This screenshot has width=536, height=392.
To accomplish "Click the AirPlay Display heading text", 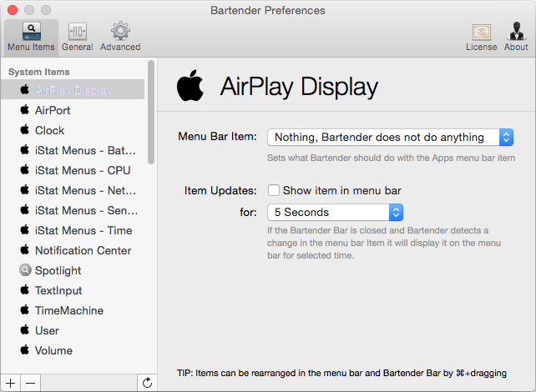I will [x=299, y=87].
